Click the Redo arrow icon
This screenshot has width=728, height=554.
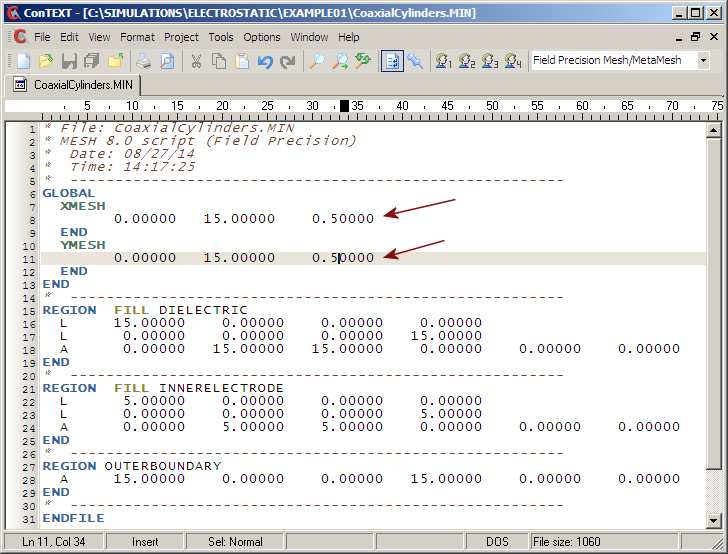(288, 61)
